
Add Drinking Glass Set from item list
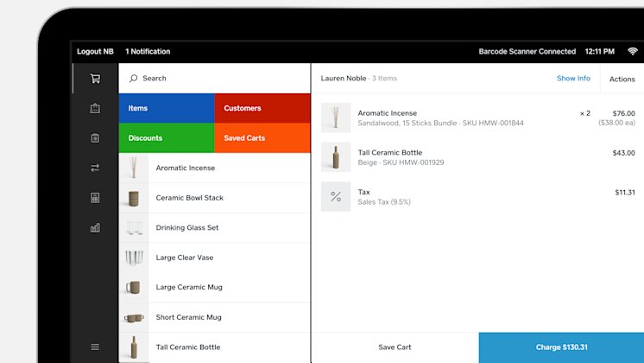(x=214, y=228)
